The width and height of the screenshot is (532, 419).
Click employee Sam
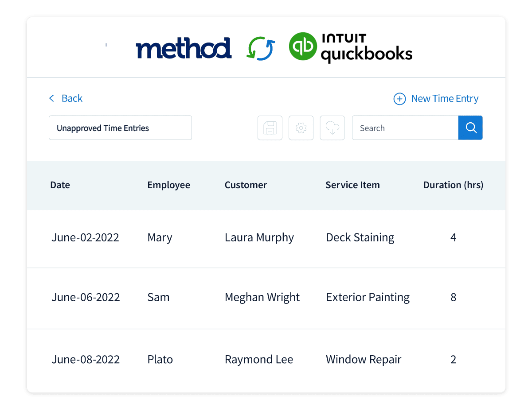click(158, 297)
